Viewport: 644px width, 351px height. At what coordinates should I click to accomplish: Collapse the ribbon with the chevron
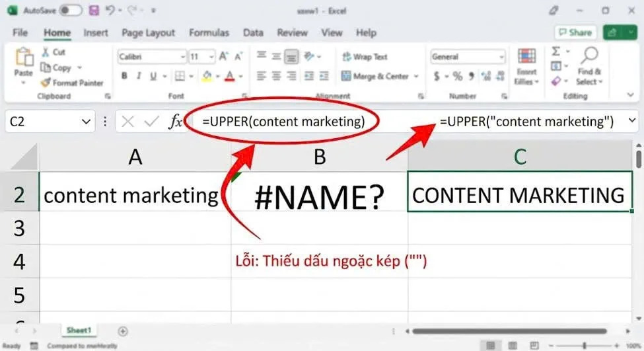pos(630,95)
